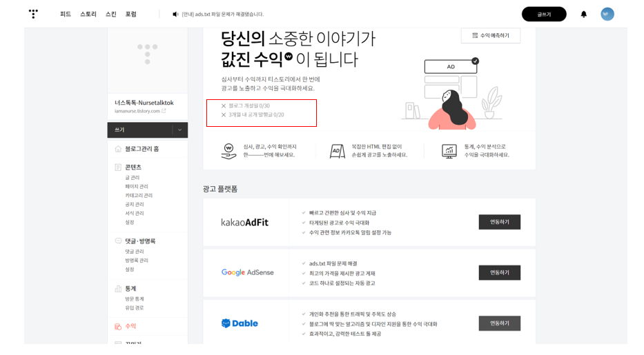The width and height of the screenshot is (644, 355).
Task: Click the 통계 bar chart icon
Action: 118,289
